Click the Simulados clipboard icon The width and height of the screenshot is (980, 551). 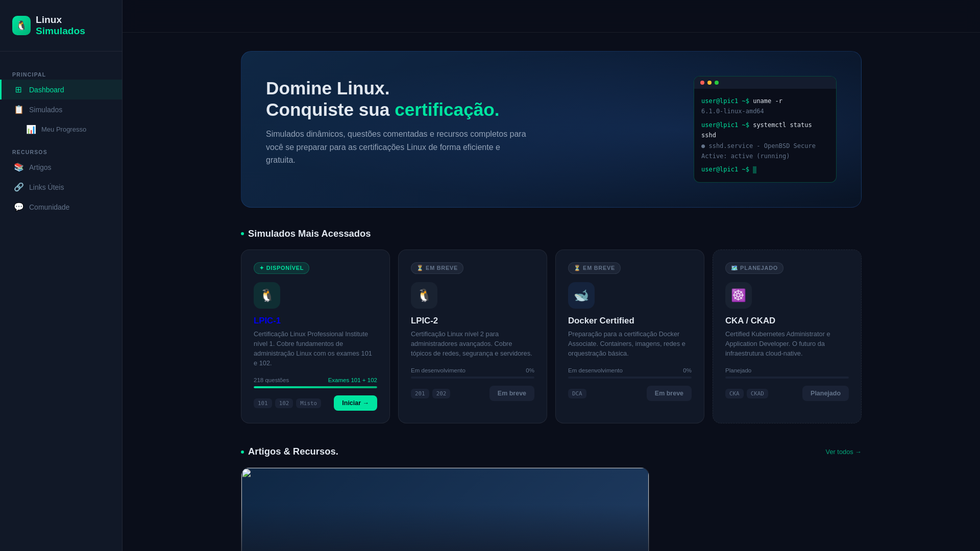19,110
